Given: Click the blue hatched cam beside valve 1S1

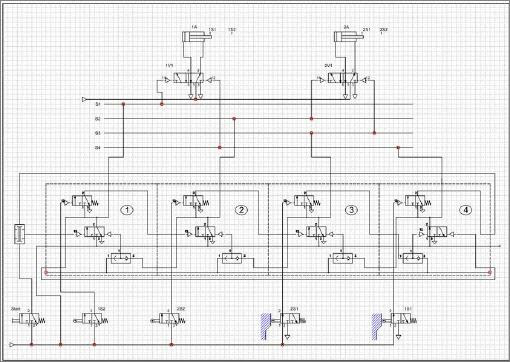Looking at the screenshot, I should pos(377,327).
